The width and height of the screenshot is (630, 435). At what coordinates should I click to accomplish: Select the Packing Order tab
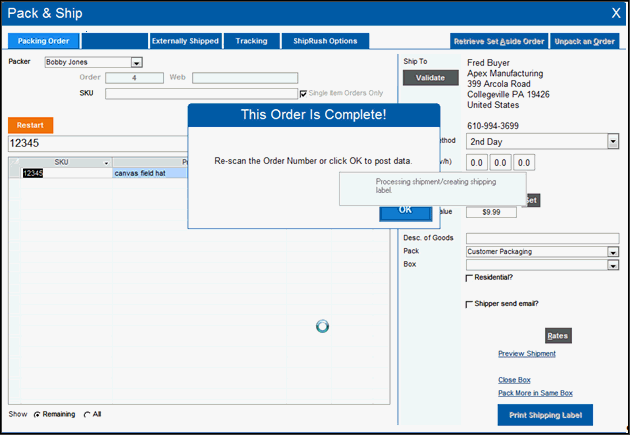(x=43, y=41)
